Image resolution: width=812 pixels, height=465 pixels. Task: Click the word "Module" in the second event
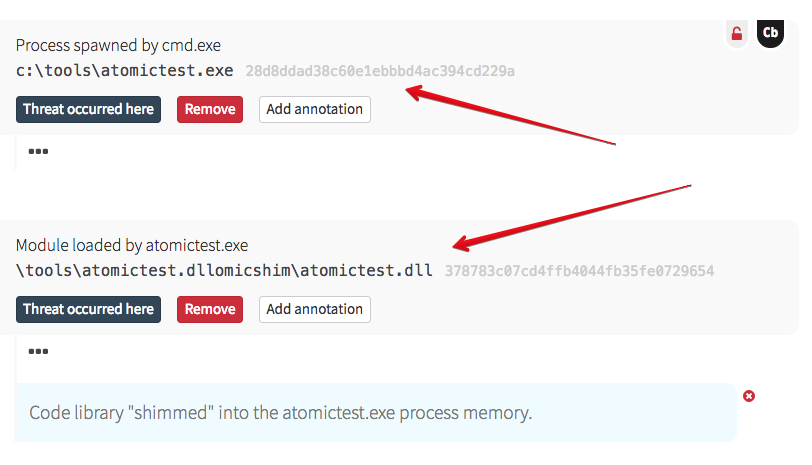pos(42,245)
